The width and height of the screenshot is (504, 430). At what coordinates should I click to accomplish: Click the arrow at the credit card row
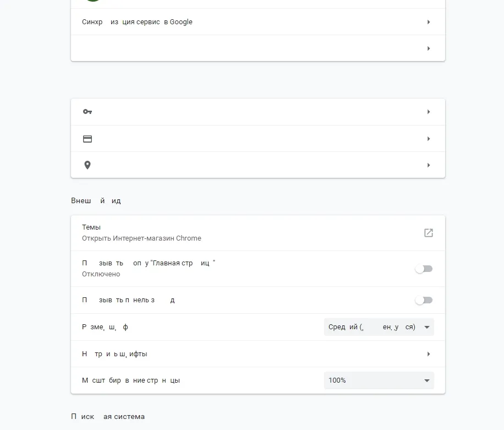coord(429,139)
